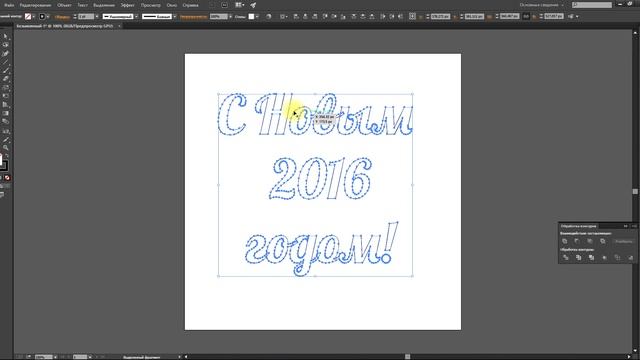Open the opacity value dropdown arrow

tap(230, 17)
